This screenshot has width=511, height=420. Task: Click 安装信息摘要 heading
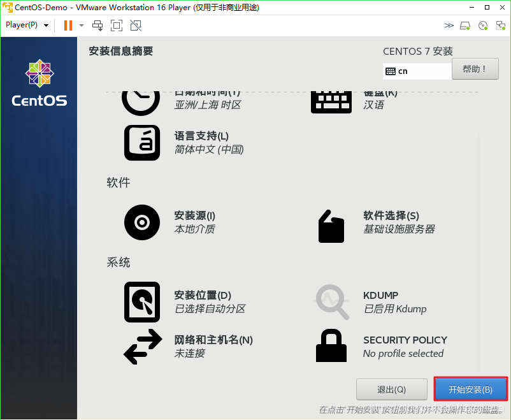tap(121, 51)
